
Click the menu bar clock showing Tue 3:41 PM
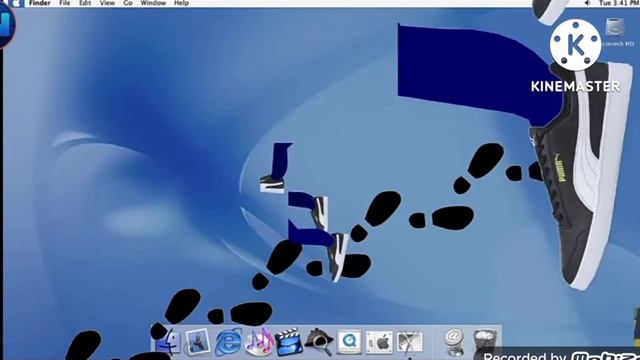[x=619, y=3]
